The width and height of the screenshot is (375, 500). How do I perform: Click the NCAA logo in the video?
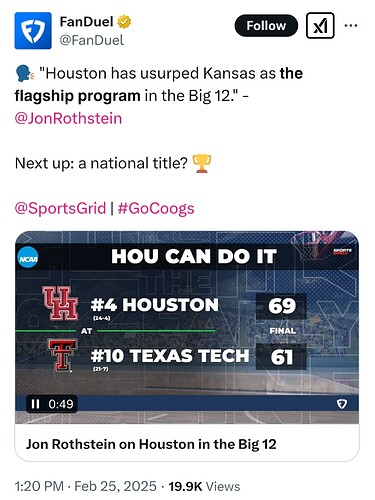point(28,258)
